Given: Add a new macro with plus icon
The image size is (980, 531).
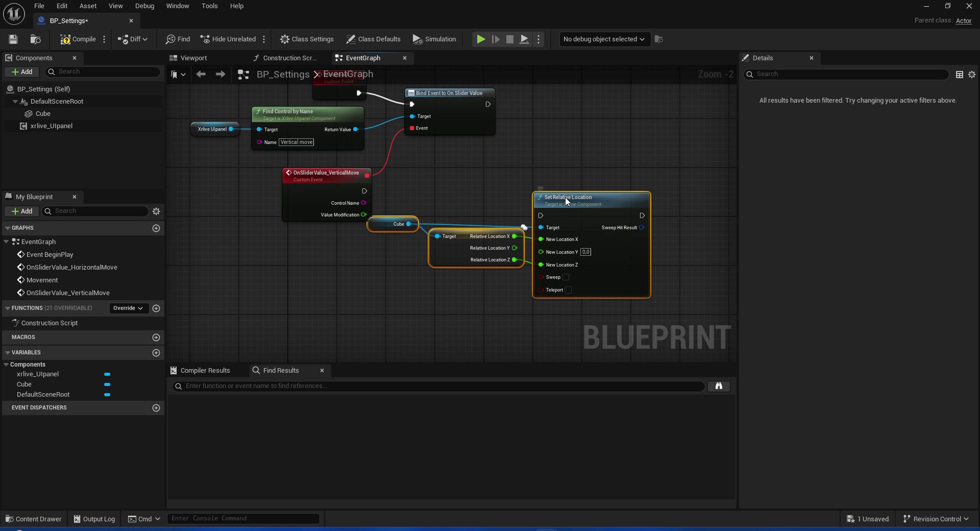Looking at the screenshot, I should tap(156, 337).
